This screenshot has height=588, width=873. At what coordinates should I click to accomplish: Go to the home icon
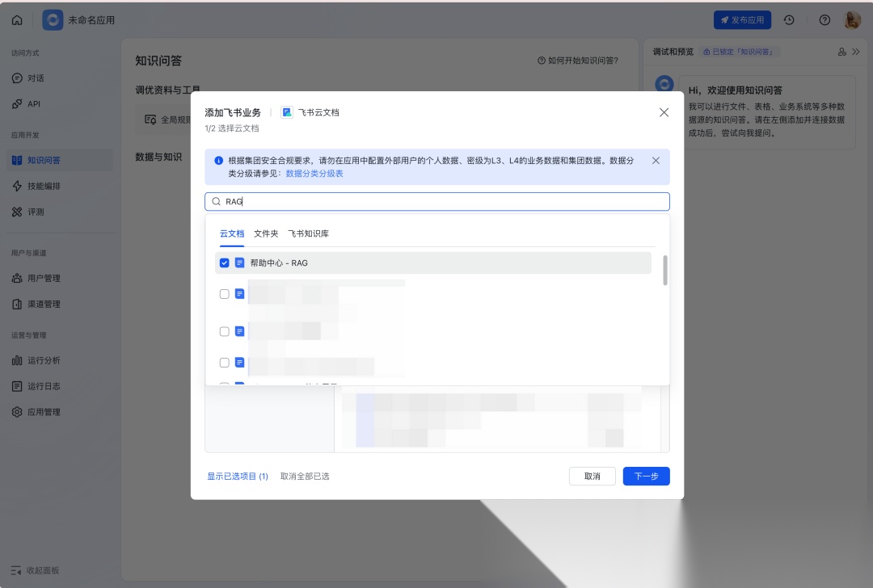[17, 20]
